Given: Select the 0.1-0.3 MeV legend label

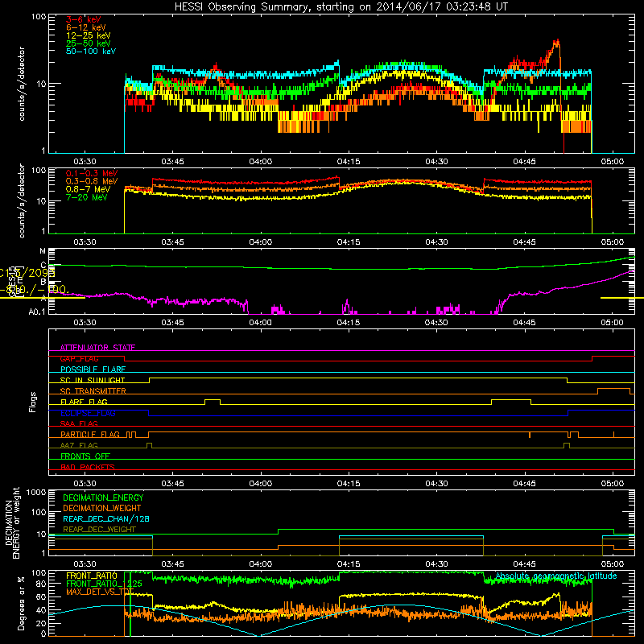Looking at the screenshot, I should (92, 173).
